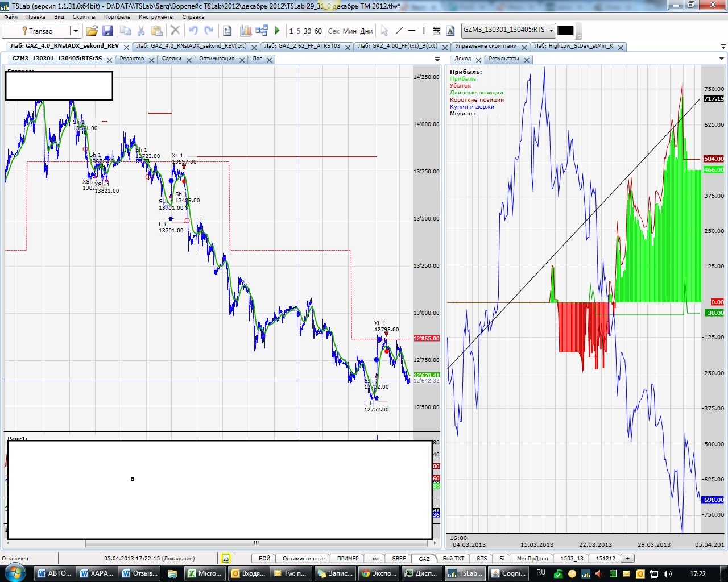Screen dimensions: 728x582
Task: Switch timeframe units to Мин
Action: [x=350, y=31]
